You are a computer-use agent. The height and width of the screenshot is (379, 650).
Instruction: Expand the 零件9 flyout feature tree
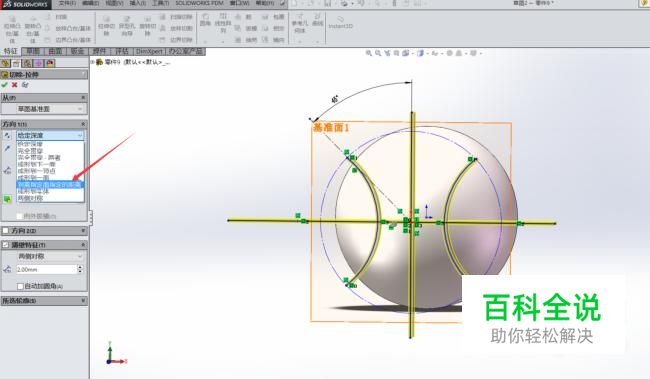[x=92, y=62]
